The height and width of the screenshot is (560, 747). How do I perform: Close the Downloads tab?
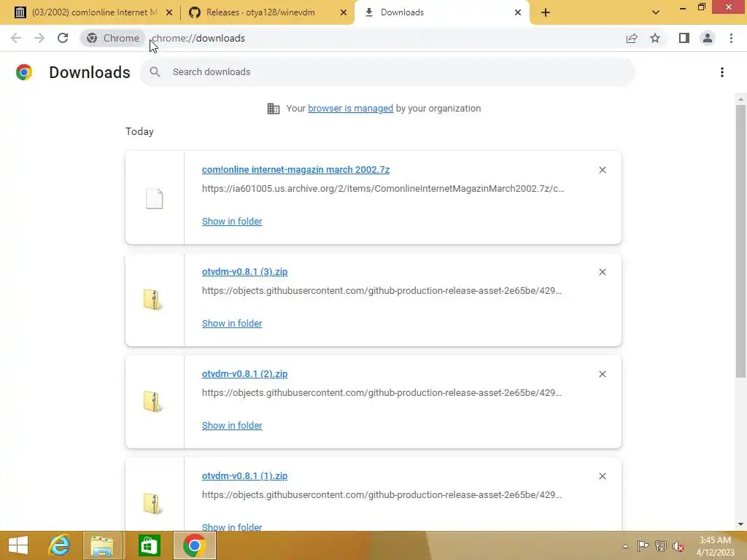(x=518, y=12)
